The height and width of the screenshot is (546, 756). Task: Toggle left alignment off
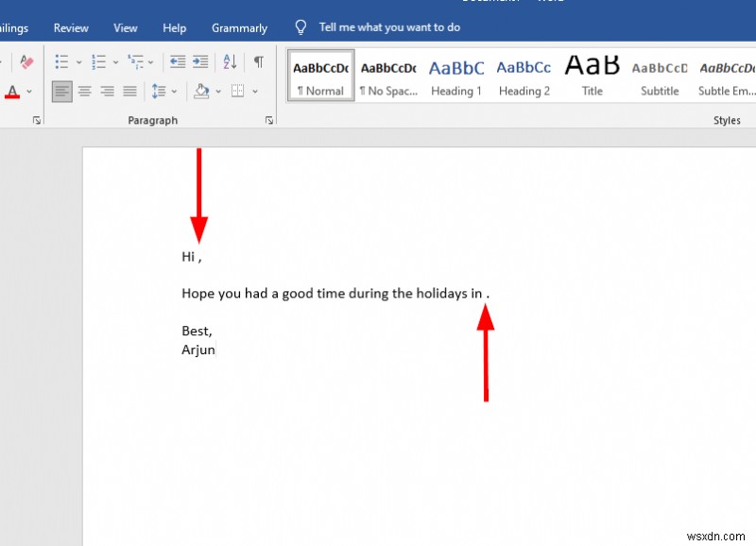60,92
